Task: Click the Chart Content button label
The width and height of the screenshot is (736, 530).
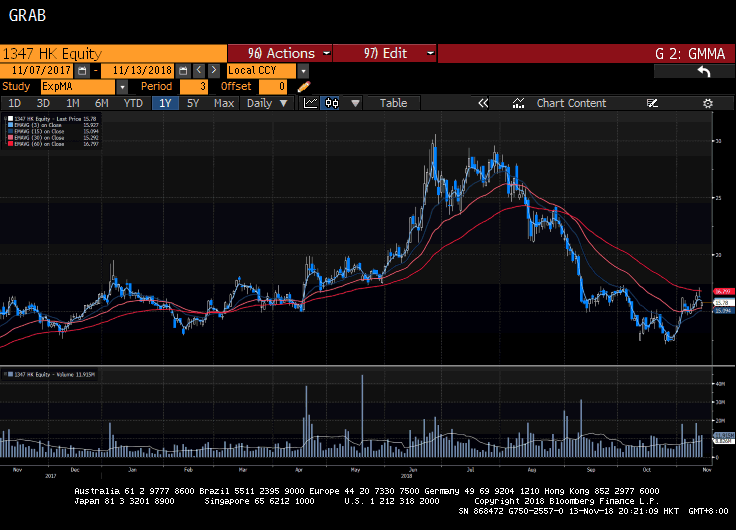Action: point(571,103)
